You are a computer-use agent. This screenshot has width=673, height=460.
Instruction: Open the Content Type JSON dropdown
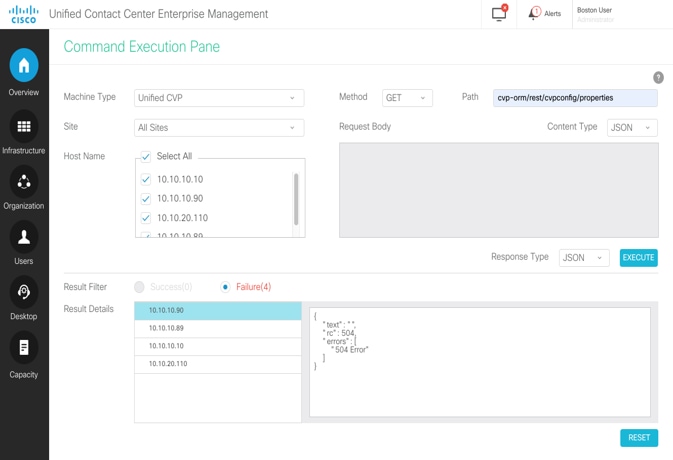coord(632,127)
